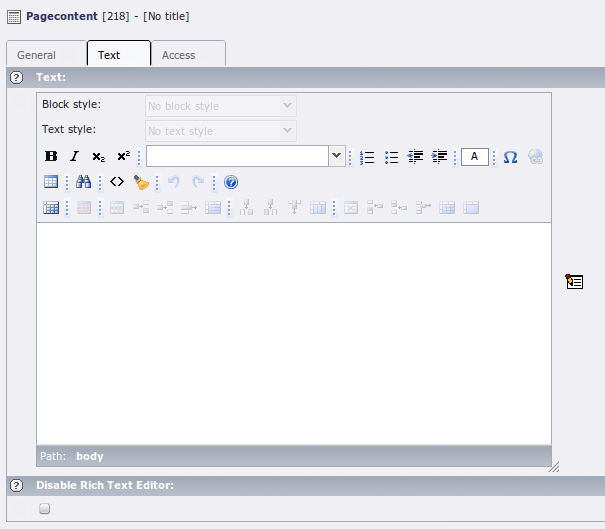The height and width of the screenshot is (529, 605).
Task: Insert a bulleted list
Action: [391, 157]
